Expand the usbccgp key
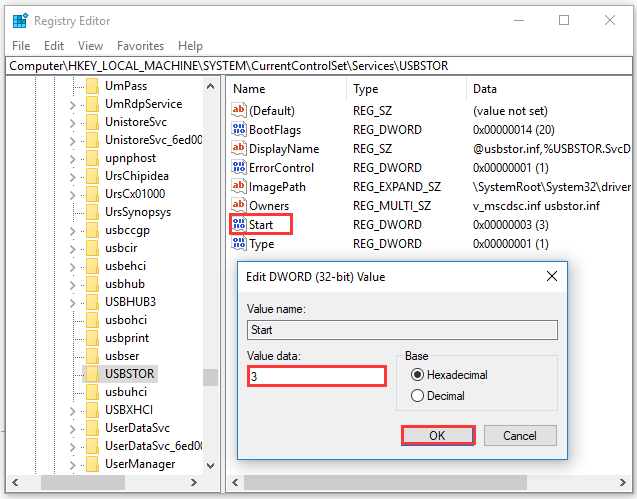 tap(72, 231)
